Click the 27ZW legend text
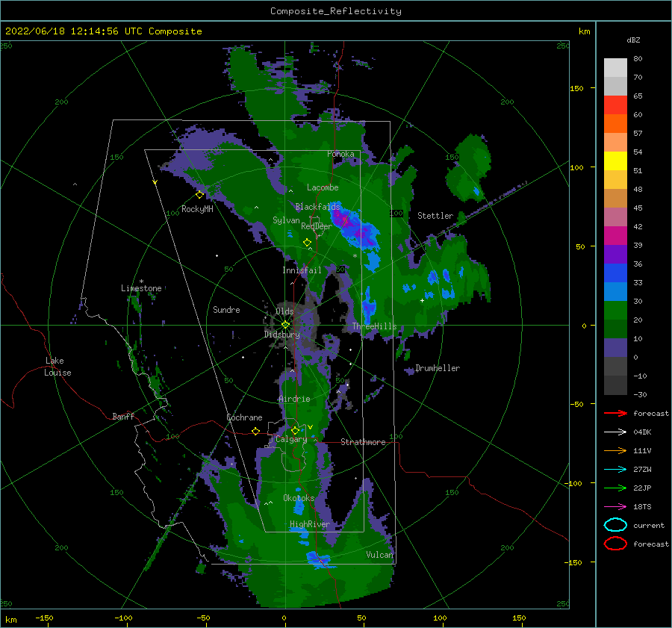The height and width of the screenshot is (628, 672). [x=642, y=470]
